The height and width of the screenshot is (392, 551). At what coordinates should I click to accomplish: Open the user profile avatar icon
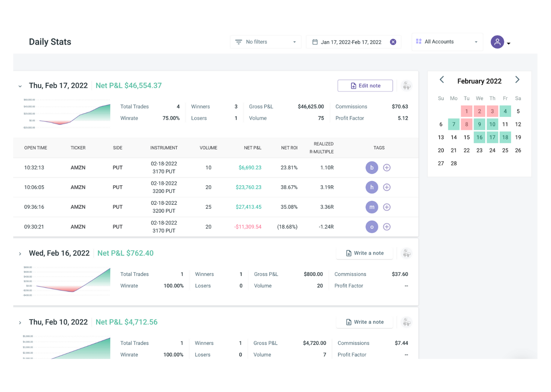497,42
